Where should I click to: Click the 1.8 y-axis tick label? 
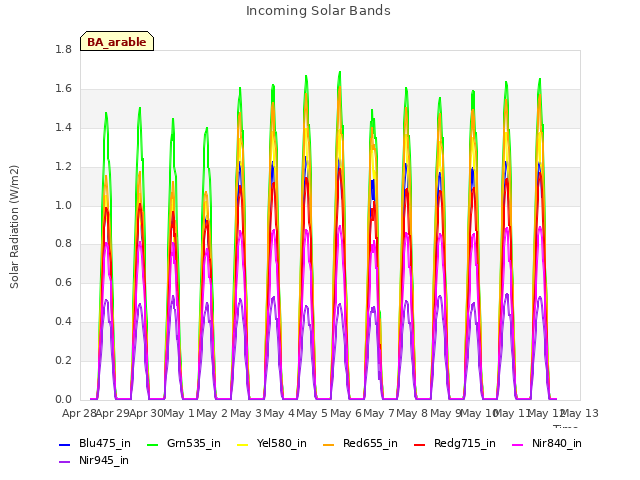point(63,49)
